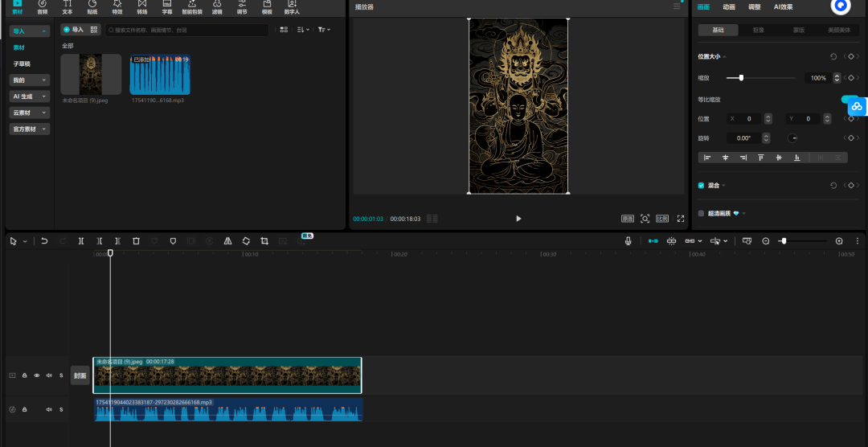
Task: Click the 子草稿 sidebar item
Action: pyautogui.click(x=22, y=64)
